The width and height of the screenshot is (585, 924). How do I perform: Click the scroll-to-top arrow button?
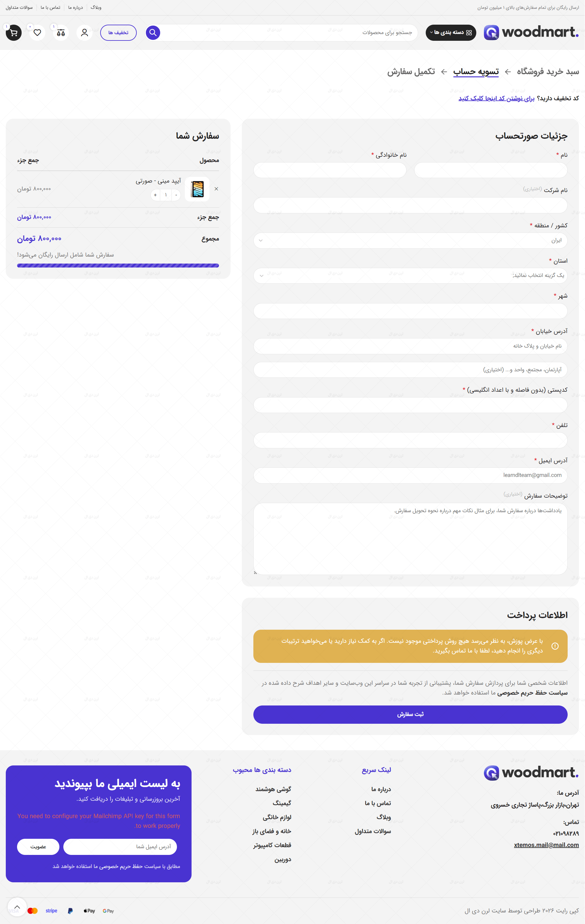click(17, 907)
